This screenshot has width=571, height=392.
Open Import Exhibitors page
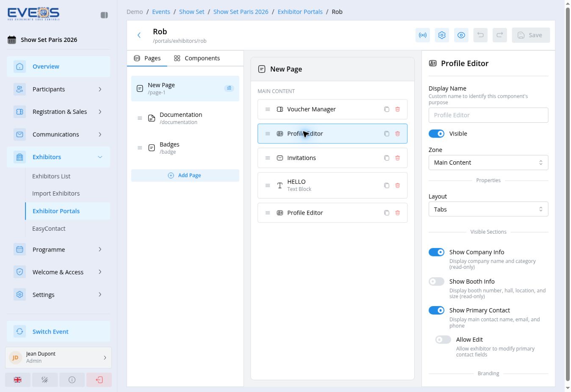click(x=56, y=193)
